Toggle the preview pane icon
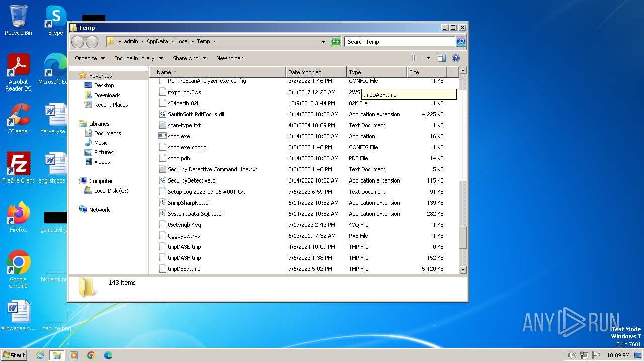 point(441,58)
